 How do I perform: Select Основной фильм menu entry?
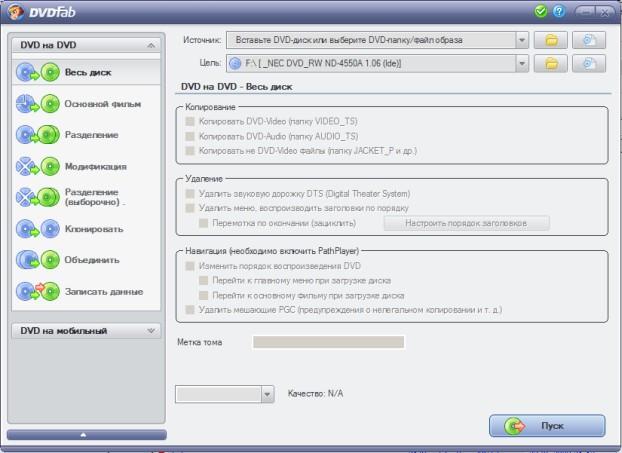(86, 104)
